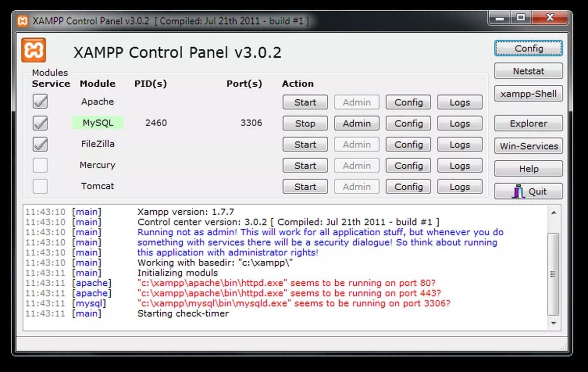Image resolution: width=588 pixels, height=372 pixels.
Task: Click MySQL port value 3306
Action: [x=251, y=123]
